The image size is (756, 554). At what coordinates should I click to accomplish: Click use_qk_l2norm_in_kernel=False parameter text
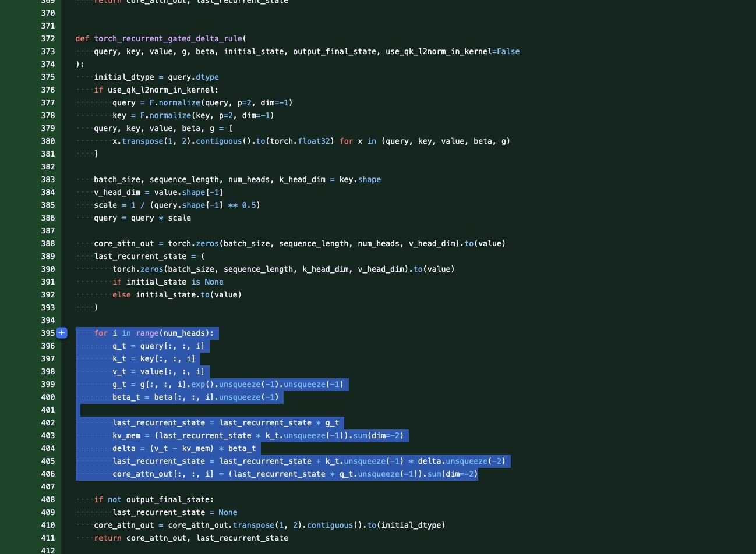point(453,51)
